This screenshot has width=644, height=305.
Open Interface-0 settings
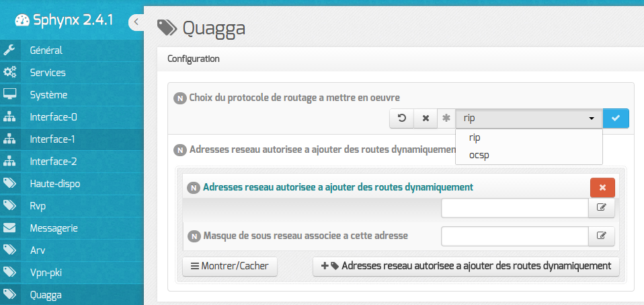point(72,117)
